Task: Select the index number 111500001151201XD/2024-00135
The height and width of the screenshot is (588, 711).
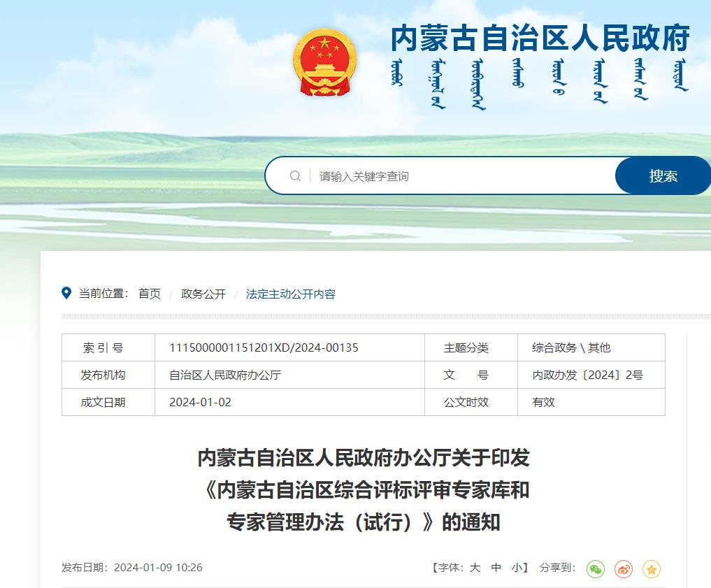Action: [264, 347]
